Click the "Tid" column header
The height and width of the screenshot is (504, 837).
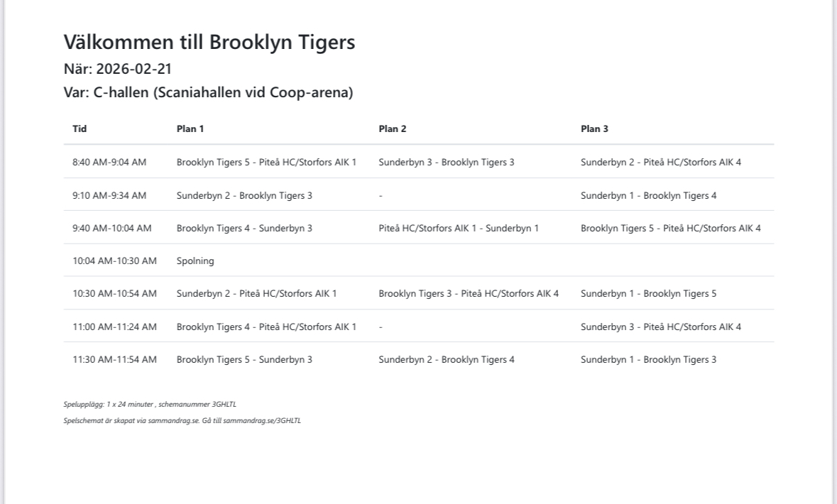(80, 129)
